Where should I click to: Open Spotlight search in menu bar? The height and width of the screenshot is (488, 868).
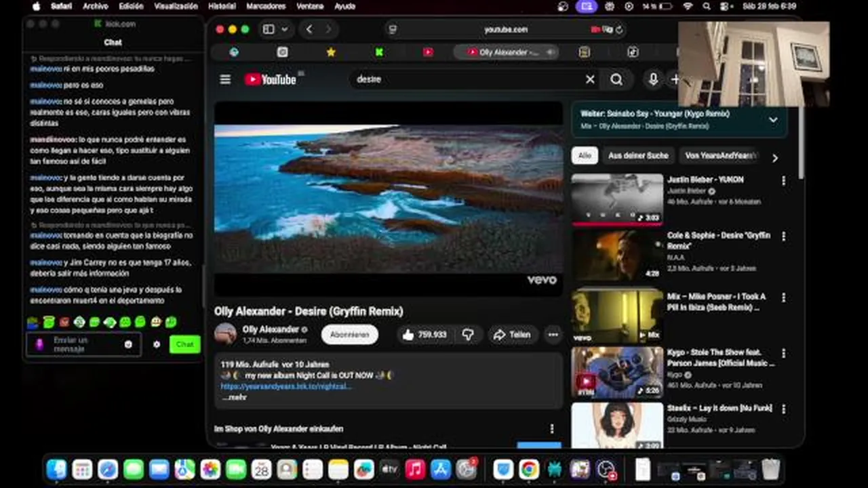tap(707, 6)
